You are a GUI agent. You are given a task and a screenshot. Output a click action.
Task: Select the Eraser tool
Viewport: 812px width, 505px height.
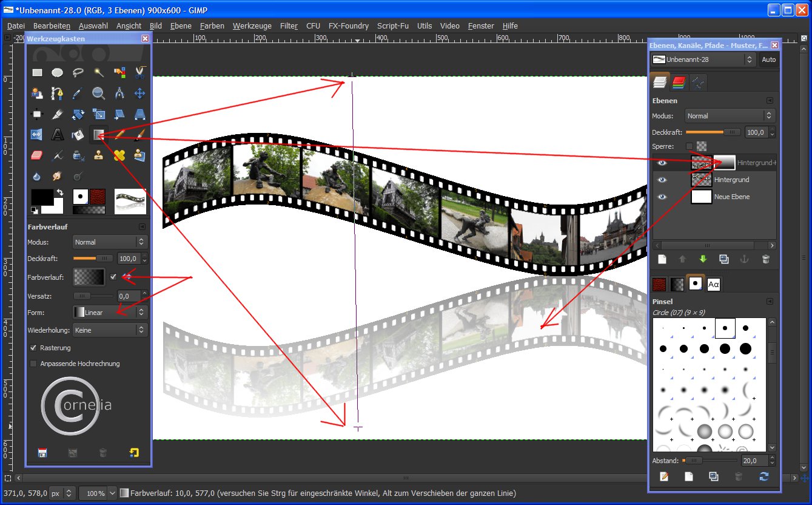(x=37, y=155)
